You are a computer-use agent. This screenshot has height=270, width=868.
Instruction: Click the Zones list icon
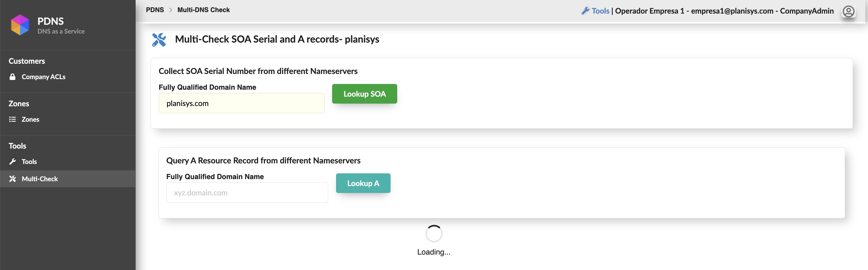click(x=12, y=120)
